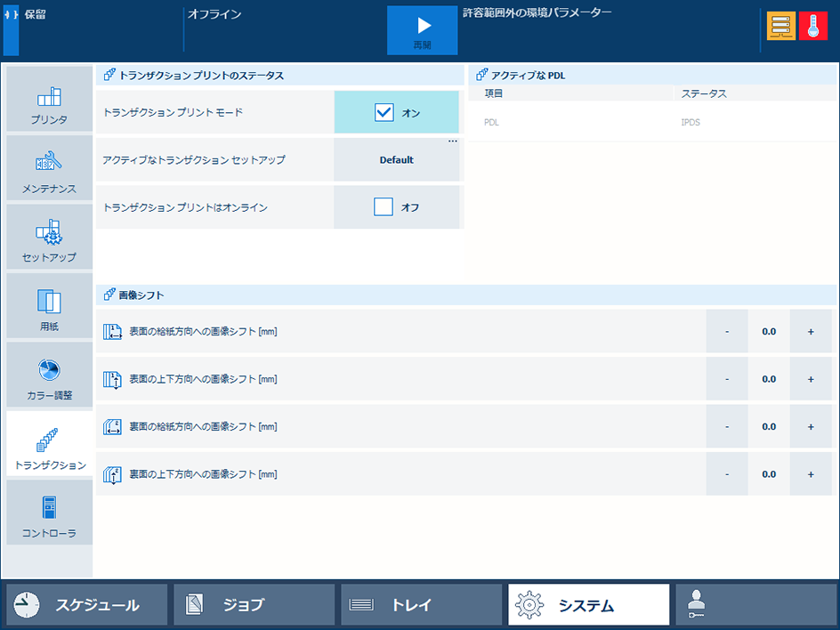Switch to the スケジュール tab
This screenshot has width=840, height=630.
tap(87, 605)
